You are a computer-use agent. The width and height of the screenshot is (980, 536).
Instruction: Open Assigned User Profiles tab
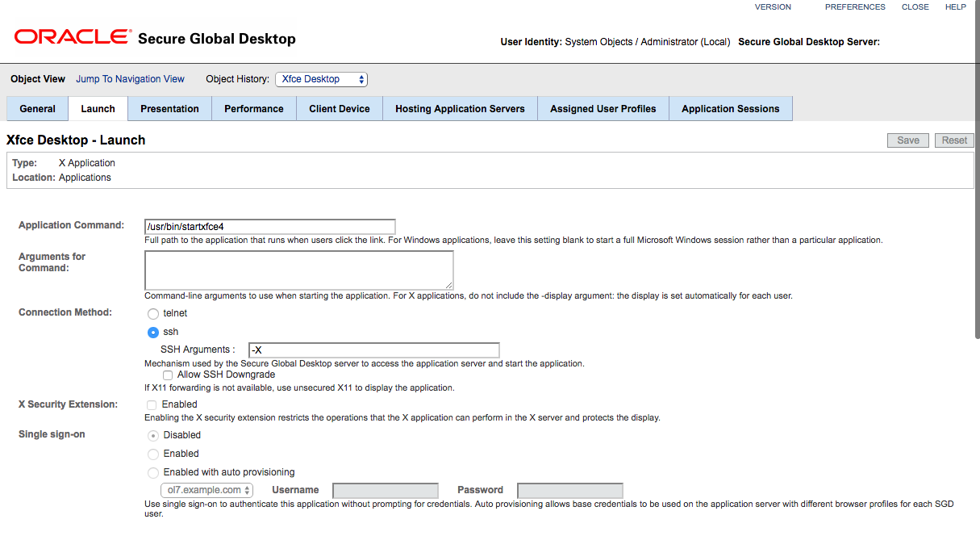click(x=603, y=109)
